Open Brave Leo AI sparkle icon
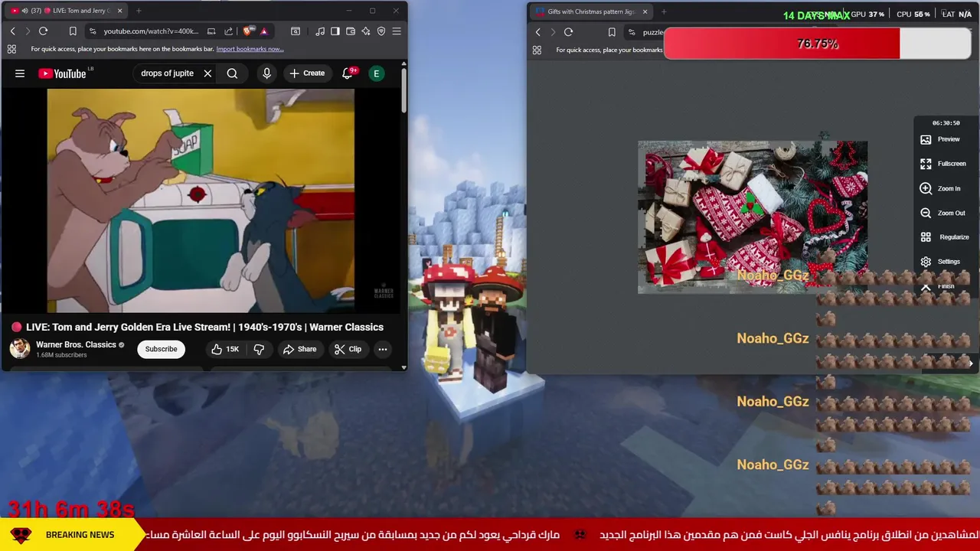Viewport: 980px width, 551px height. point(366,31)
